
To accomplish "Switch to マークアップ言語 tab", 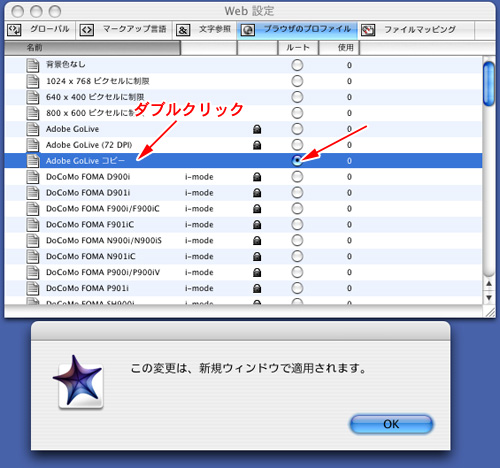I will click(123, 29).
